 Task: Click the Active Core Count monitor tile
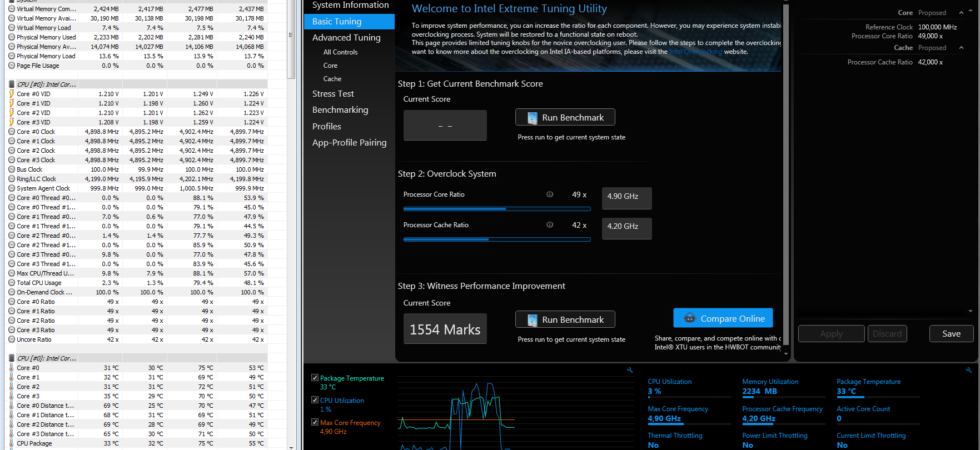click(878, 415)
